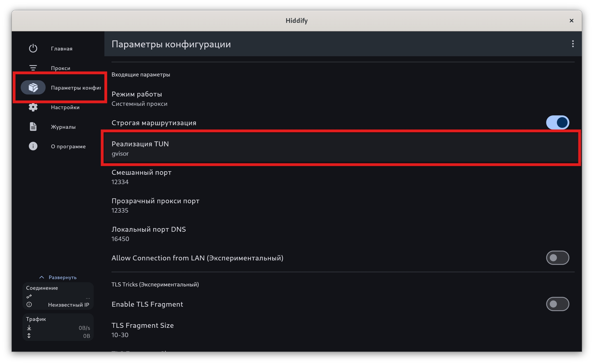Click the box icon for Параметры конфигурации
Screen dimensions: 593x364
(33, 87)
